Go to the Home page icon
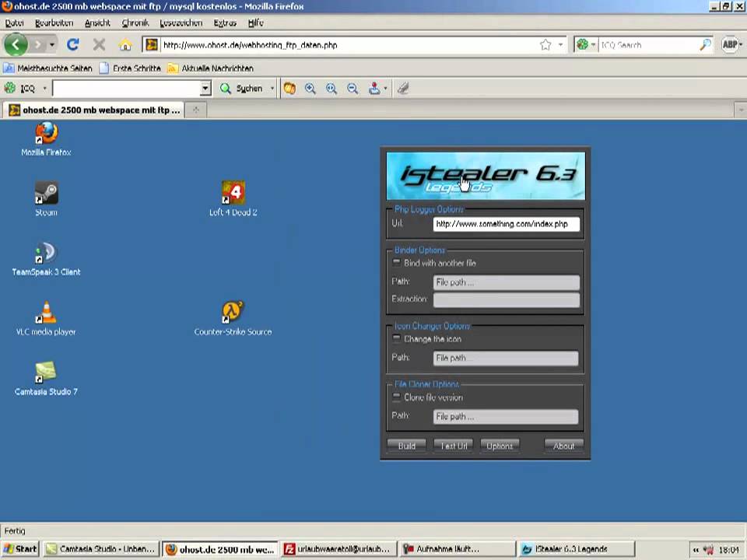This screenshot has width=747, height=560. click(x=125, y=45)
